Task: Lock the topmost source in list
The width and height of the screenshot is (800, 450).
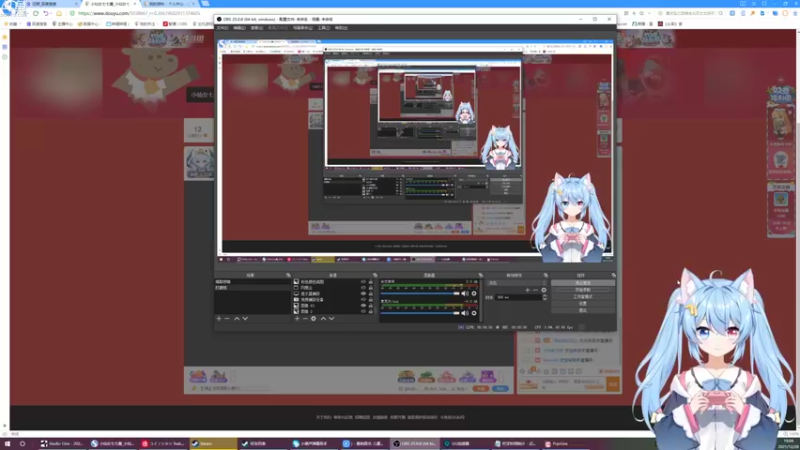Action: [x=371, y=282]
